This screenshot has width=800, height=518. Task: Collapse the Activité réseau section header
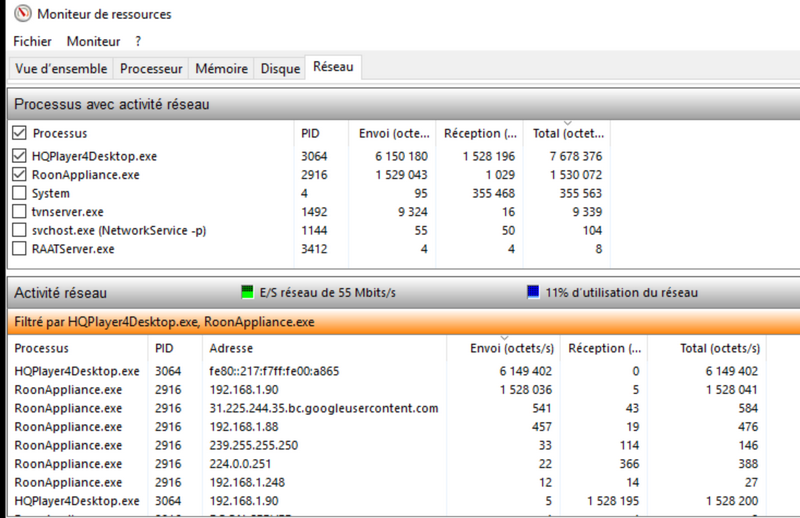(404, 292)
